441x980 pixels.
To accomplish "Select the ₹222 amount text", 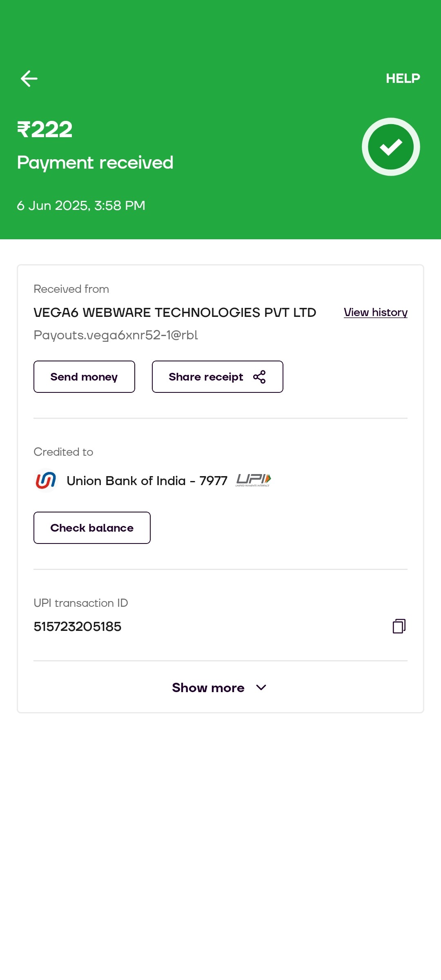I will coord(45,129).
